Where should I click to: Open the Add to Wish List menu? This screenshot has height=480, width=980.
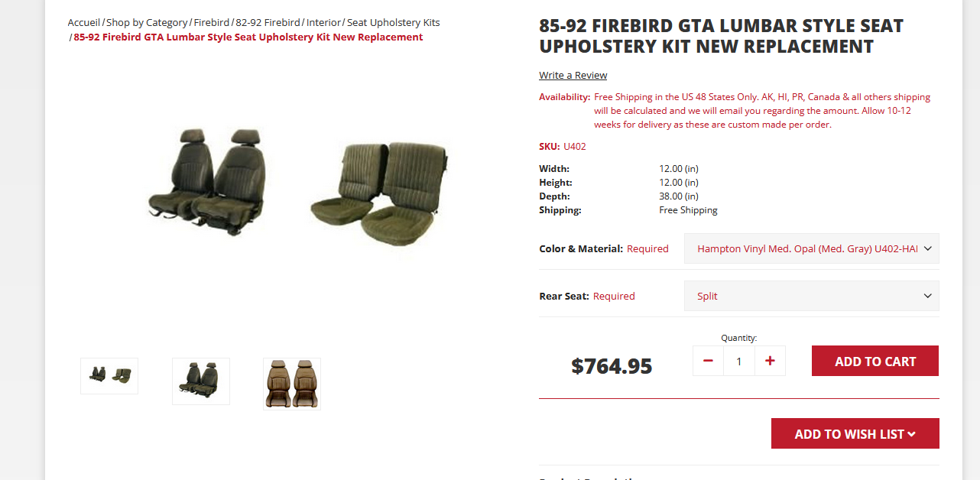[855, 433]
